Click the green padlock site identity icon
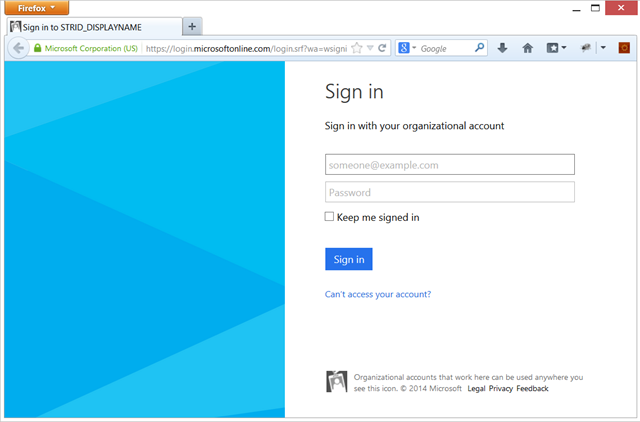The height and width of the screenshot is (422, 640). [38, 48]
